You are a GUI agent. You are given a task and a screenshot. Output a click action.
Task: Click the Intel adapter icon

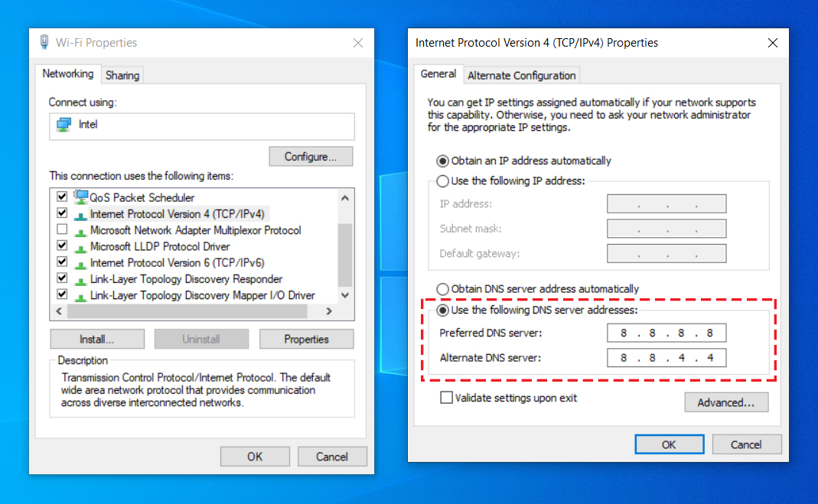tap(62, 126)
